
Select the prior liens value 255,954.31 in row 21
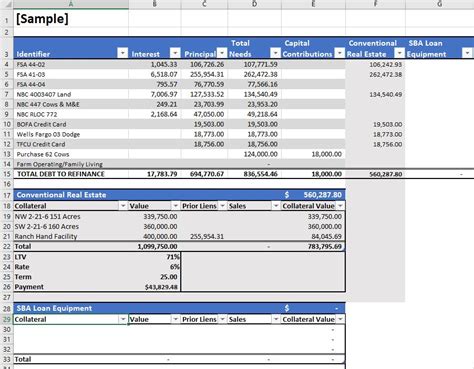(204, 237)
